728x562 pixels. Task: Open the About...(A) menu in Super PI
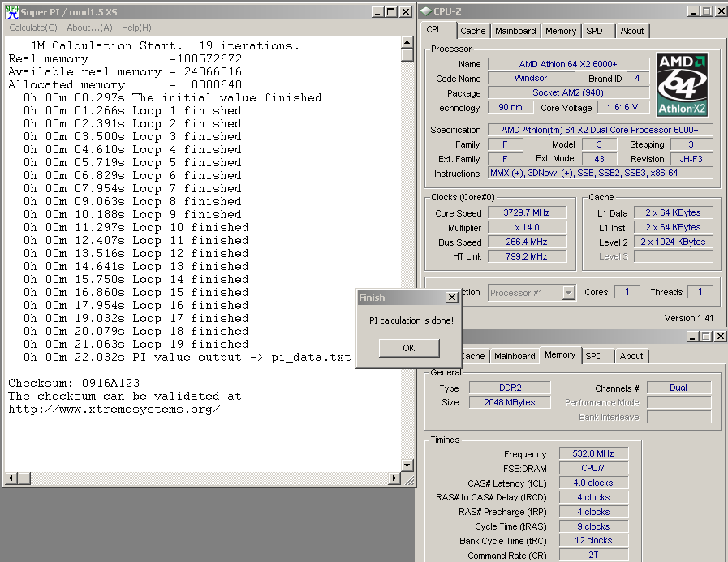pos(89,28)
